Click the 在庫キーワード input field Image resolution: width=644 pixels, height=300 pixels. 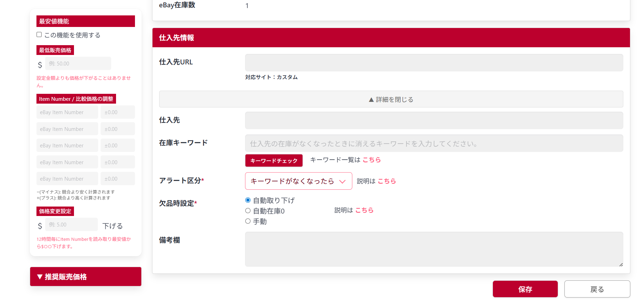click(434, 144)
